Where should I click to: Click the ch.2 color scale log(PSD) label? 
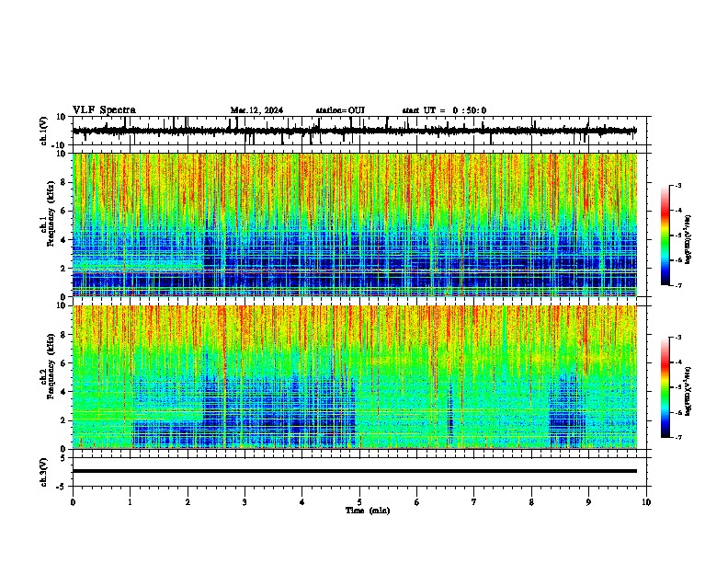point(688,391)
